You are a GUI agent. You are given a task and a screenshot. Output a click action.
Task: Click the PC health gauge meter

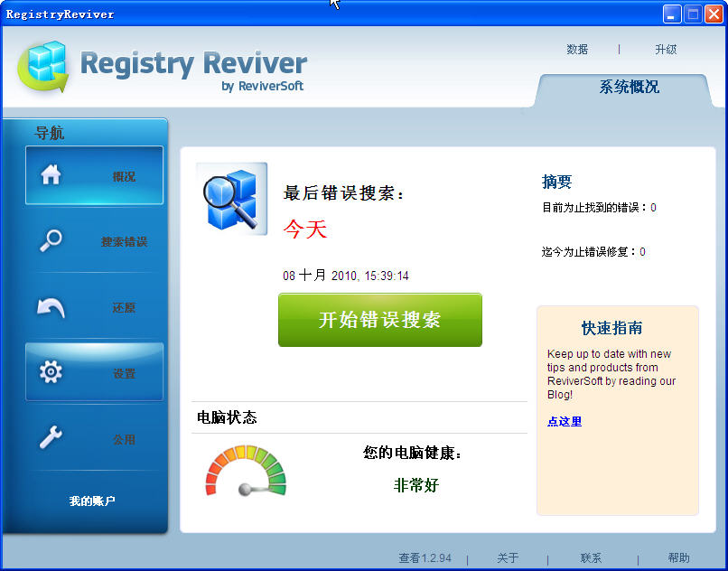(246, 471)
